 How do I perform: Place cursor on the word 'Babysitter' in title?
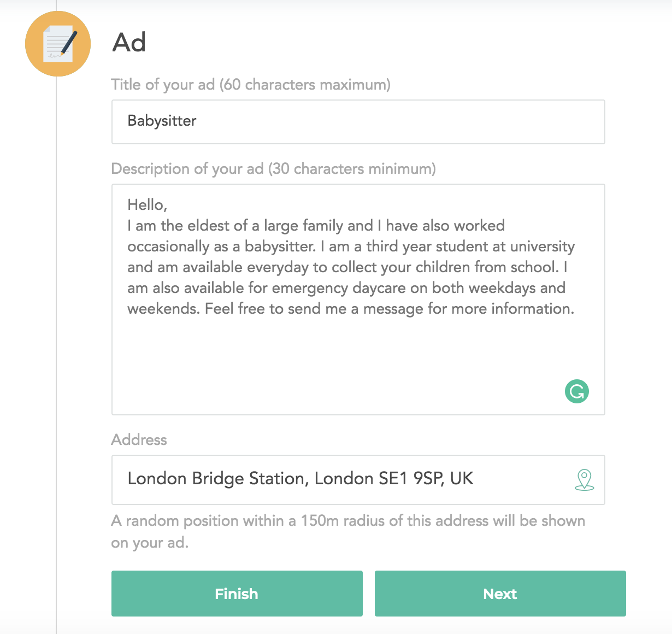(x=162, y=121)
